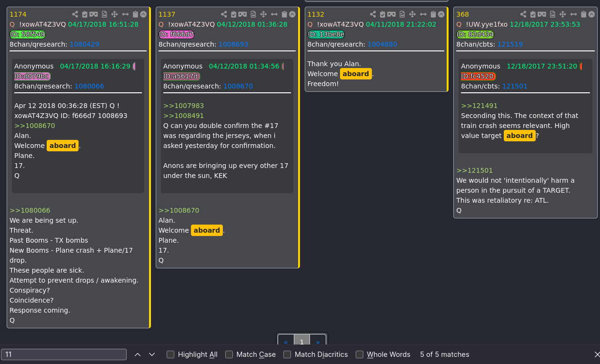Screen dimensions: 600x364
Task: Click the image file icon on post 1137
Action: coord(253,14)
